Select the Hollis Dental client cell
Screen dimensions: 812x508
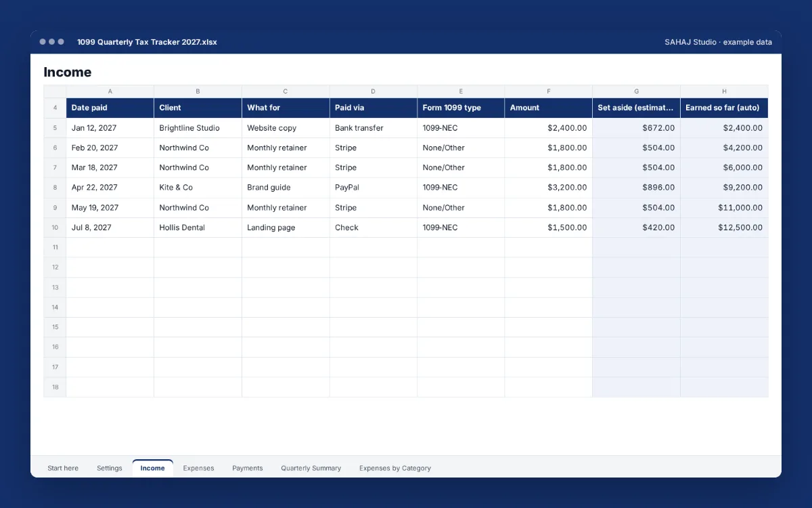point(198,228)
